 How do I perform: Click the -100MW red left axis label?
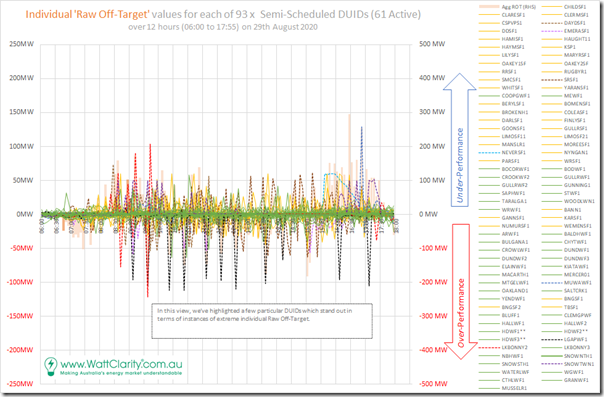(x=20, y=282)
